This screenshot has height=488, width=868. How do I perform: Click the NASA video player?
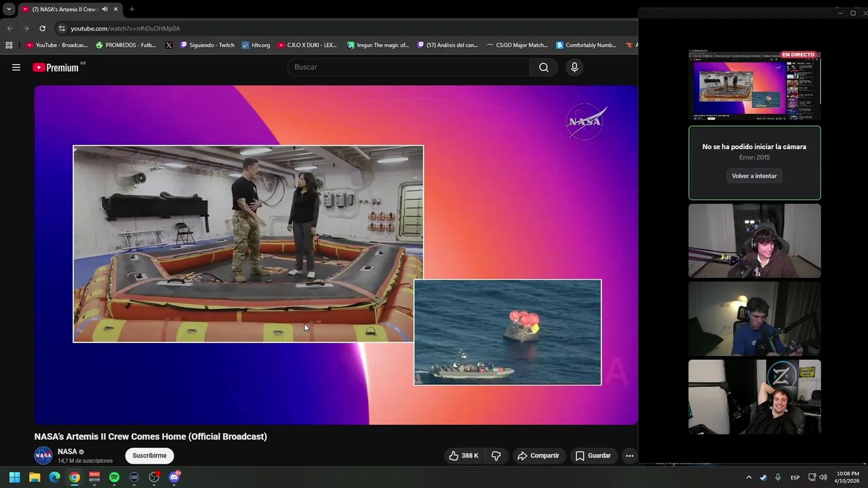pos(336,255)
